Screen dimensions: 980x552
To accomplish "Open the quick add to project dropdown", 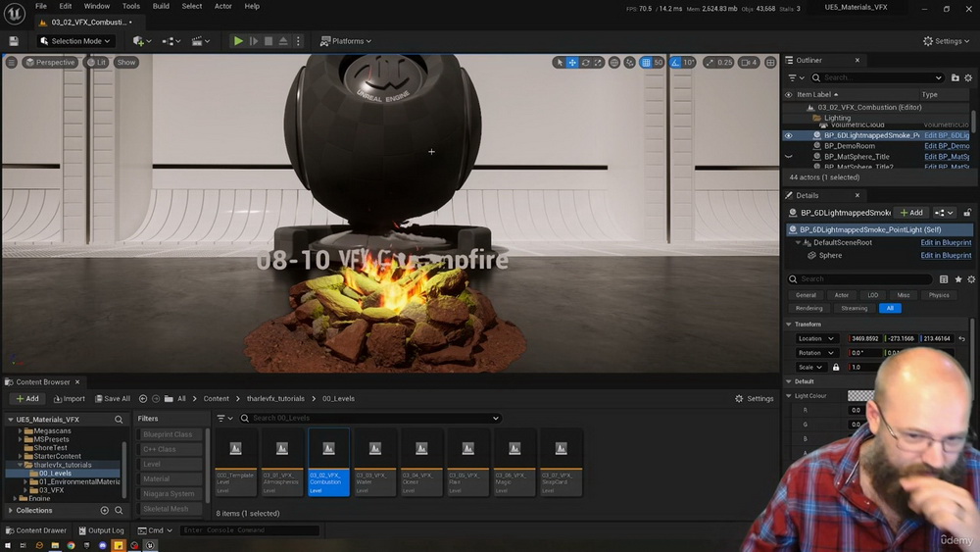I will (x=142, y=41).
